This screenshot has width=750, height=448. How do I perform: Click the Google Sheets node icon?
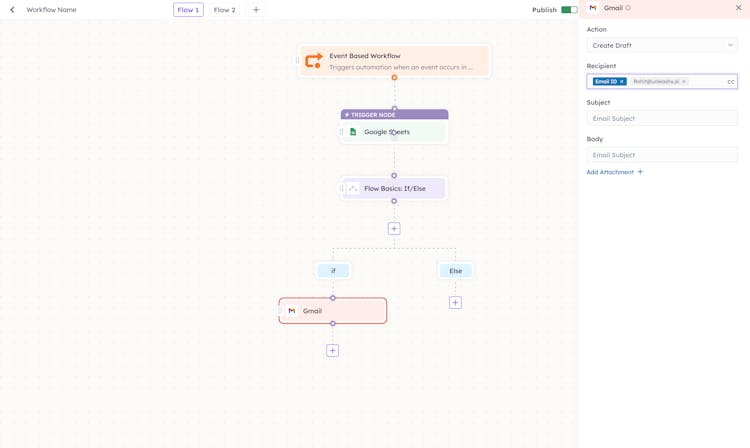[353, 132]
